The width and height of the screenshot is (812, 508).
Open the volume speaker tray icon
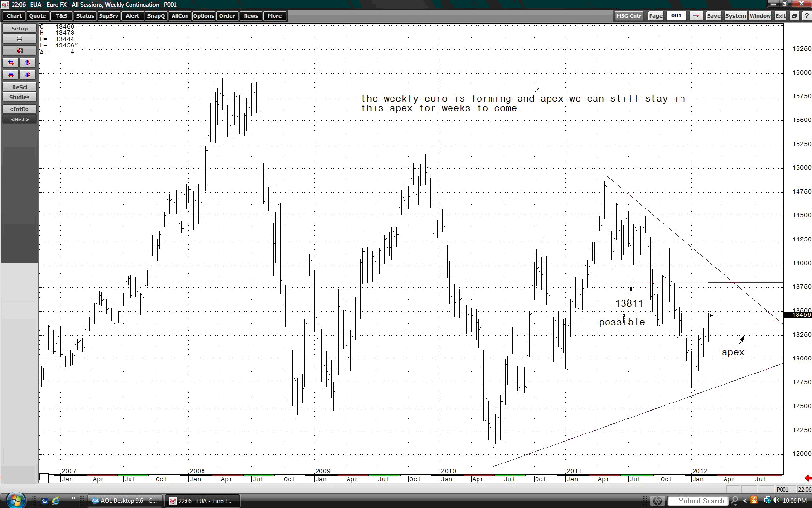[776, 501]
